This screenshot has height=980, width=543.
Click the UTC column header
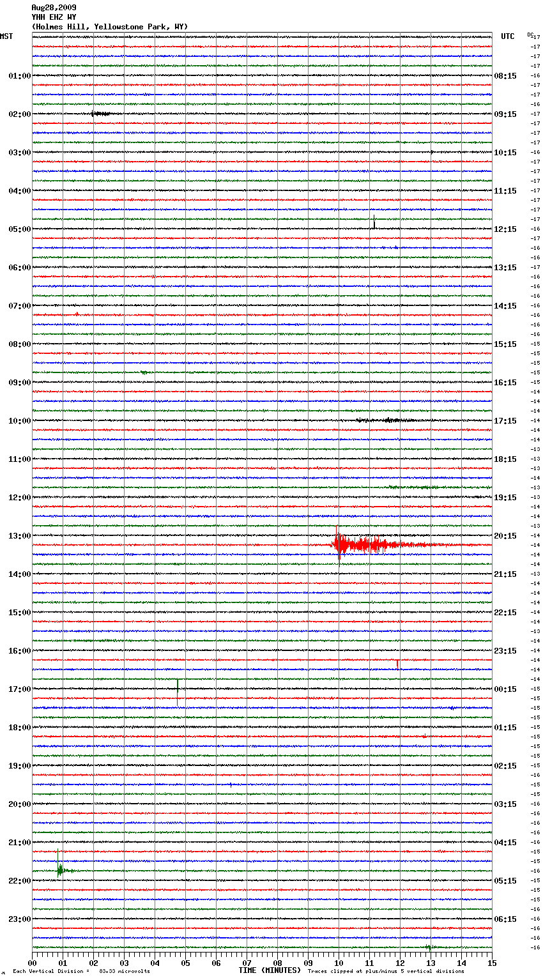(507, 36)
